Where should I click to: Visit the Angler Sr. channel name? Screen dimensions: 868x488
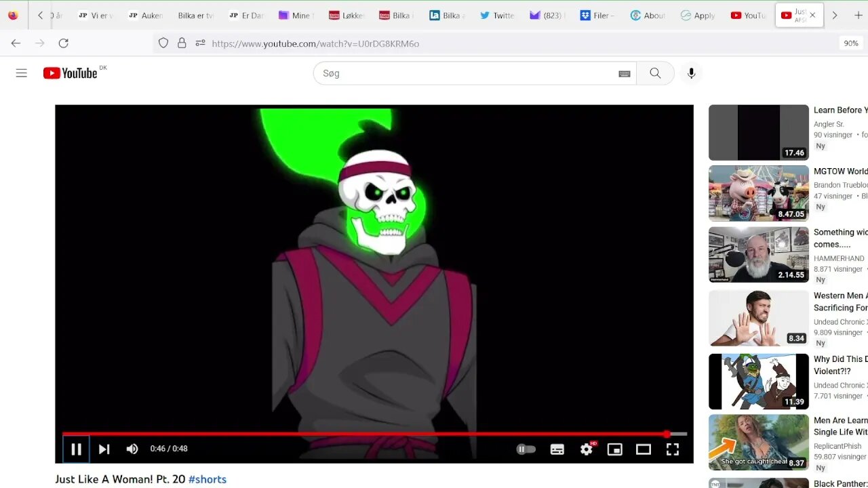click(829, 124)
